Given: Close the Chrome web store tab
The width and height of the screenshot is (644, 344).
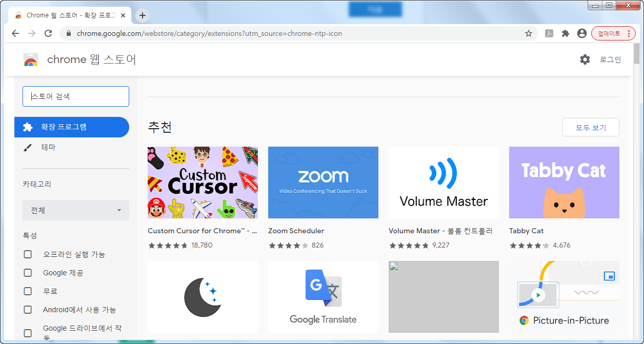Looking at the screenshot, I should tap(124, 15).
